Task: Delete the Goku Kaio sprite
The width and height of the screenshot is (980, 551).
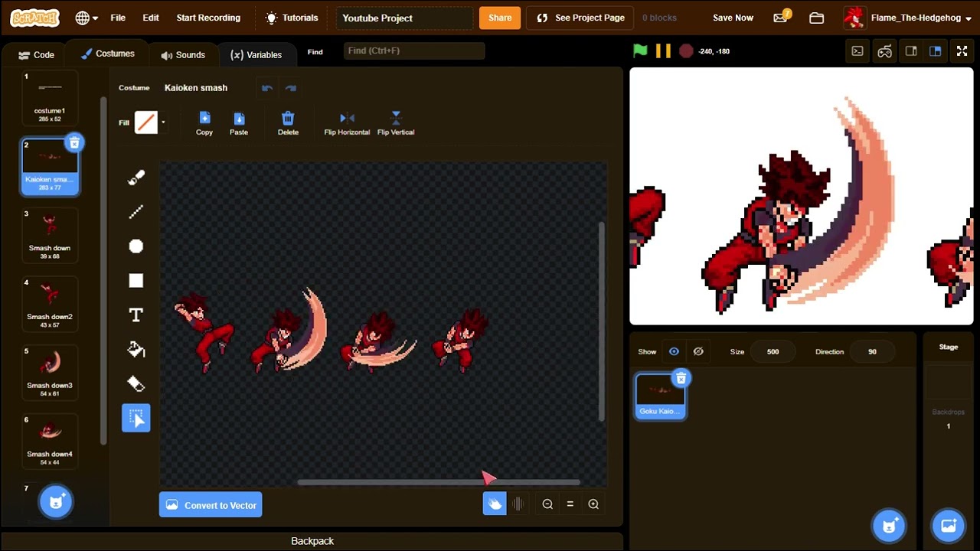Action: 681,378
